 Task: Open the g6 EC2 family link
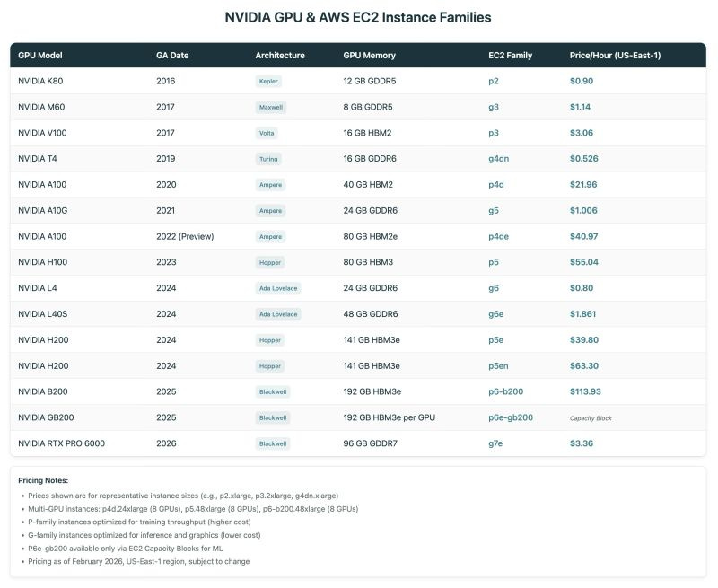[493, 288]
